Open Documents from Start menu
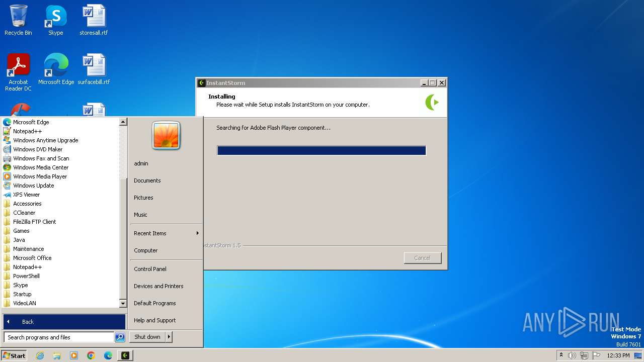This screenshot has width=644, height=362. click(x=166, y=180)
